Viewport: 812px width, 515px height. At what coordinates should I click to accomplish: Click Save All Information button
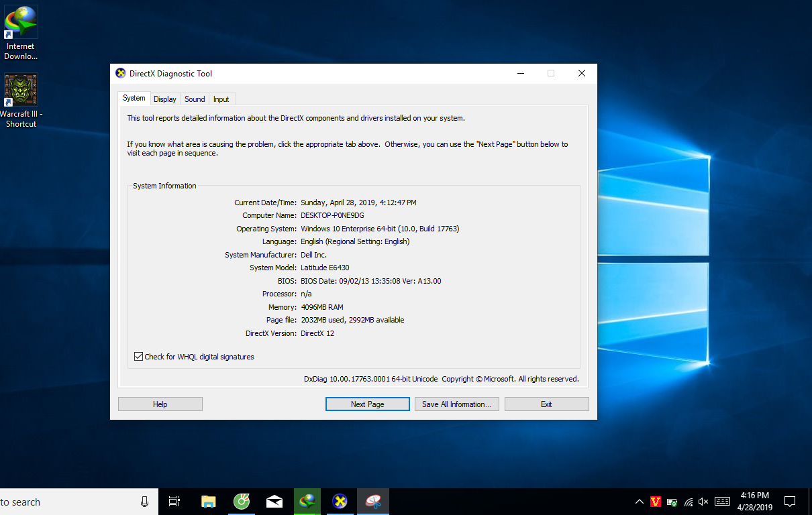click(456, 404)
